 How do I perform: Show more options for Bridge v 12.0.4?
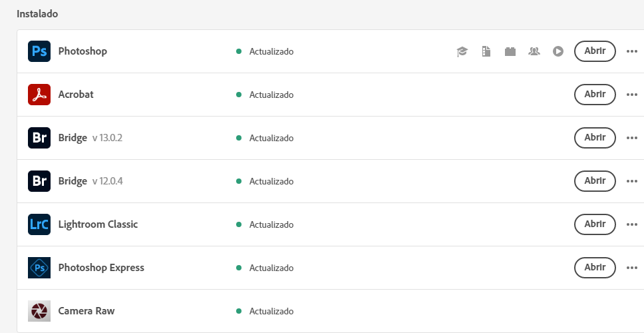(x=632, y=181)
